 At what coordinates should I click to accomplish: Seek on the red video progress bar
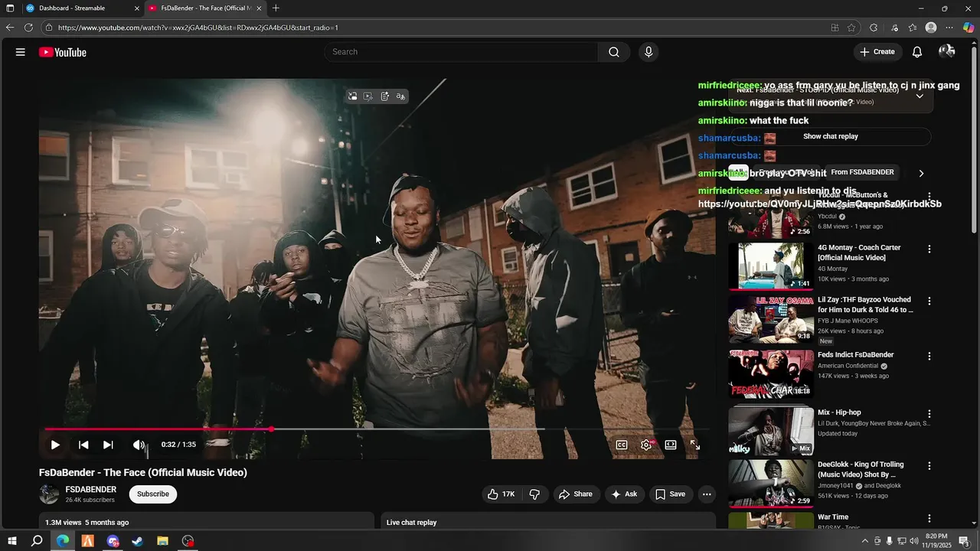158,429
